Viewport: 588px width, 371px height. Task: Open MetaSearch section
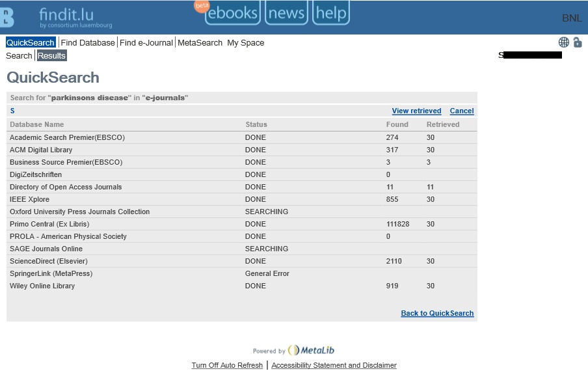[200, 43]
